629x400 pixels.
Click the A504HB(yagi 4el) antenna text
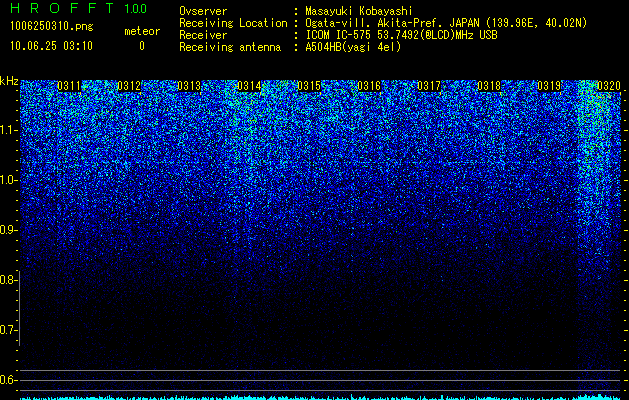[x=353, y=47]
